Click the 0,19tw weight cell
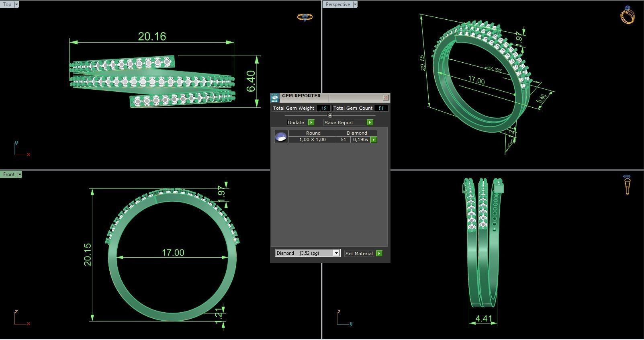644x340 pixels. click(x=361, y=139)
